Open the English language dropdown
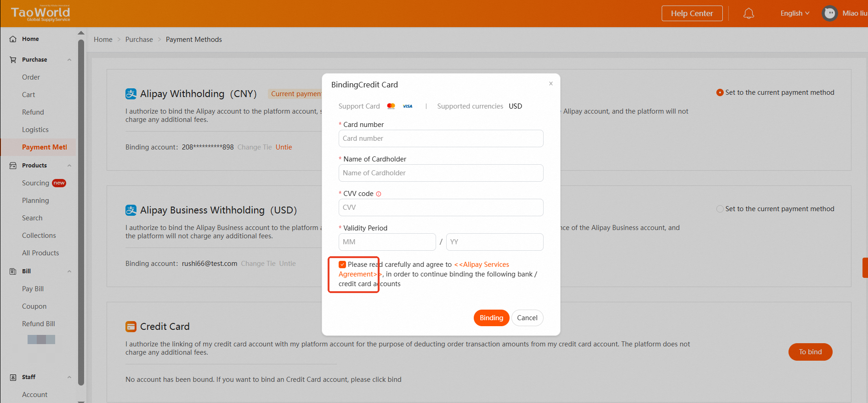This screenshot has width=868, height=403. click(x=794, y=13)
